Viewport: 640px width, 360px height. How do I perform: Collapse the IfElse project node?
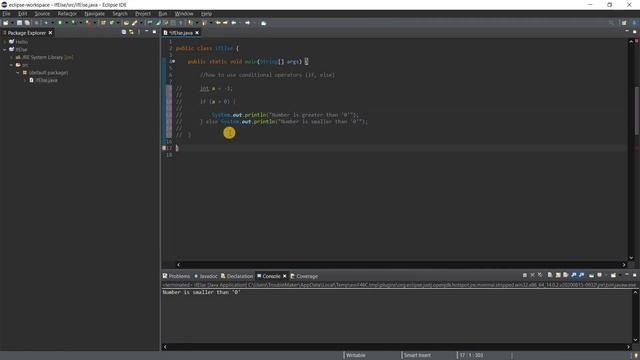point(4,49)
